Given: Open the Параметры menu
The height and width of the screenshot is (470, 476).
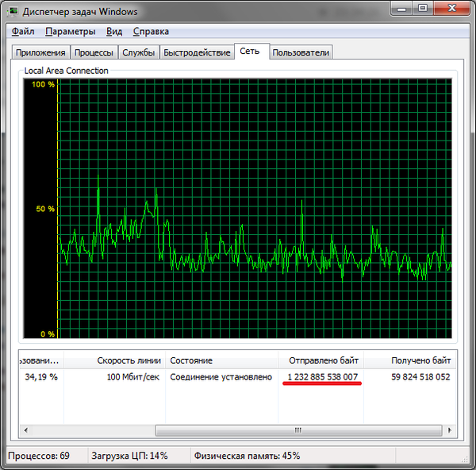Looking at the screenshot, I should click(70, 32).
